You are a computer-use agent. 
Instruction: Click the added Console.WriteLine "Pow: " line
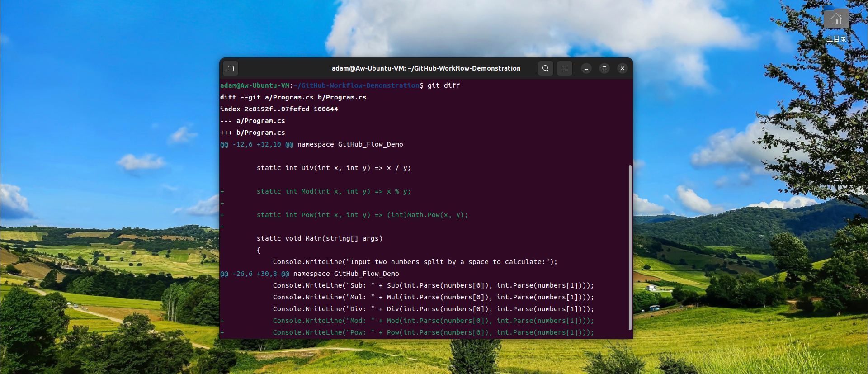[433, 332]
